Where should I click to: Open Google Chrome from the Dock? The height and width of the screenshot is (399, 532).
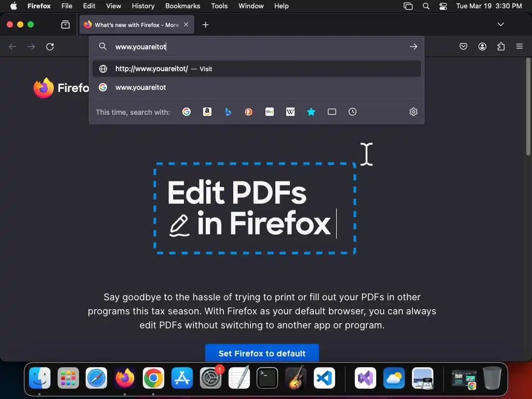coord(153,378)
